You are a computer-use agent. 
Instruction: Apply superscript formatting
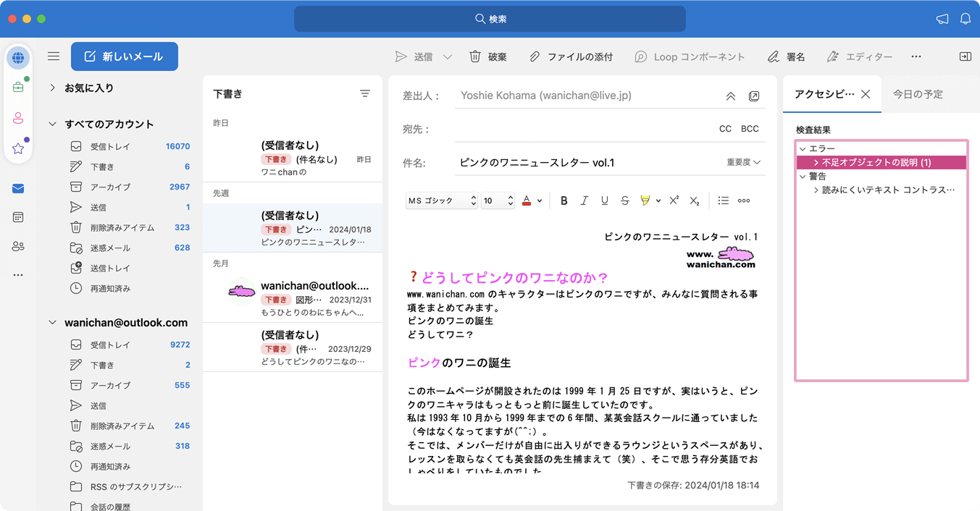point(674,200)
